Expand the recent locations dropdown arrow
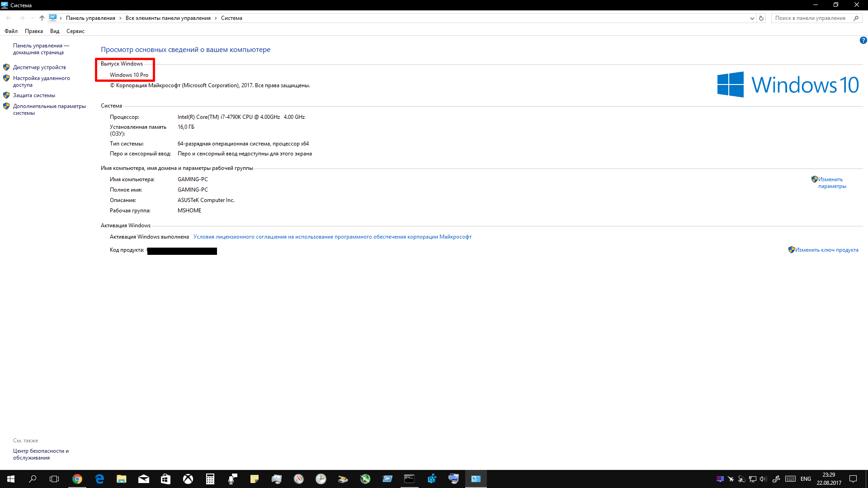Image resolution: width=868 pixels, height=488 pixels. coord(33,18)
